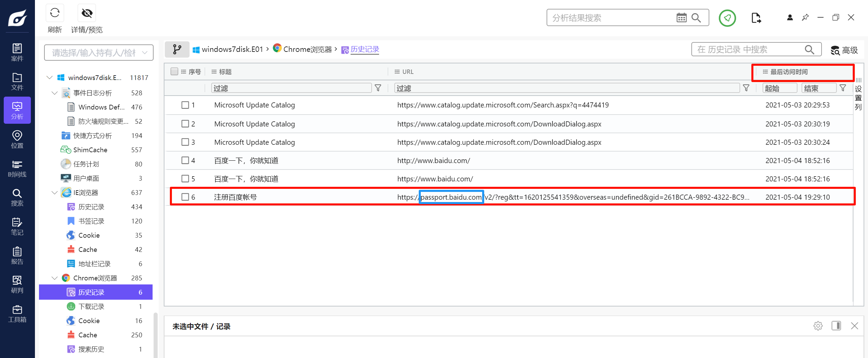Click Chrome浏览器 in the breadcrumb
The image size is (868, 358).
pyautogui.click(x=307, y=49)
